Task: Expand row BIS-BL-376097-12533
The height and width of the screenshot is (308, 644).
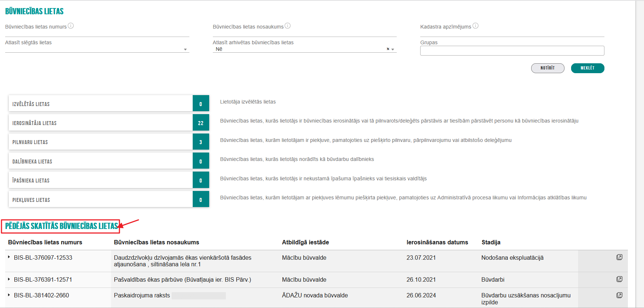Action: [9, 257]
